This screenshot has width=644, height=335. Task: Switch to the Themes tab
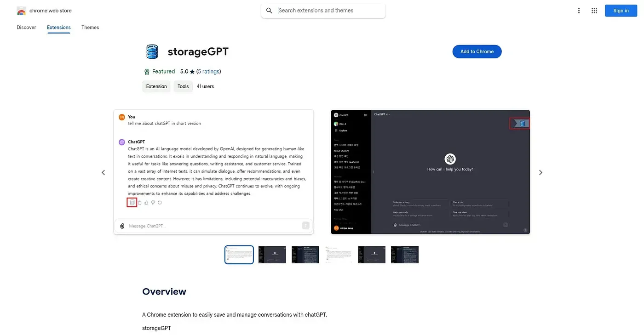[90, 28]
